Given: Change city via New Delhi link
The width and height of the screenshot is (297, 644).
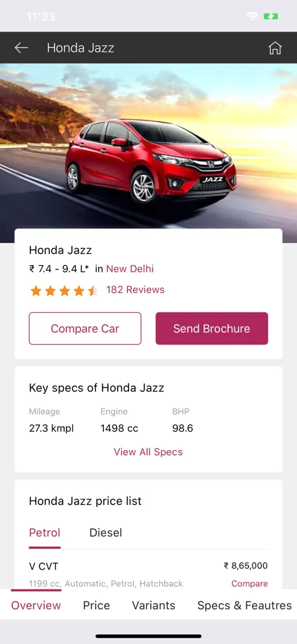Looking at the screenshot, I should click(130, 269).
